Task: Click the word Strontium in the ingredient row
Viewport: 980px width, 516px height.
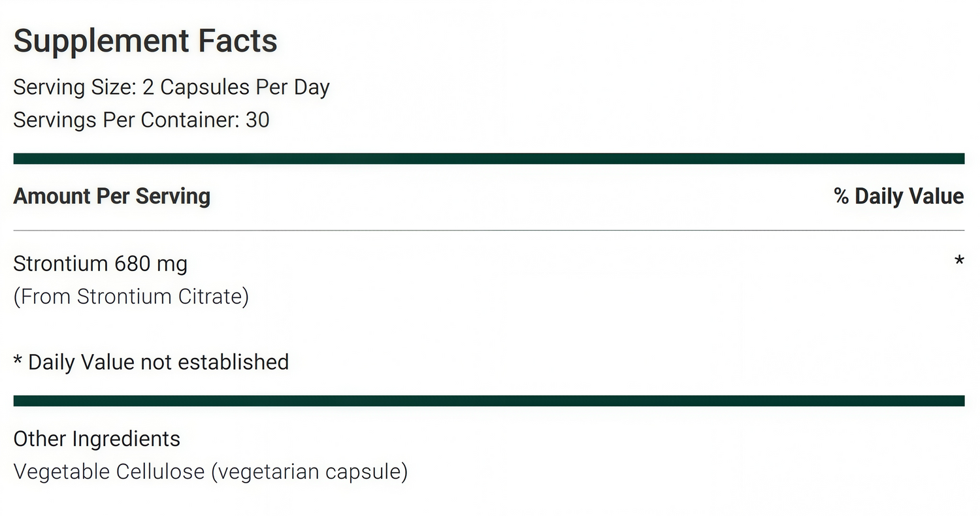Action: pyautogui.click(x=61, y=264)
